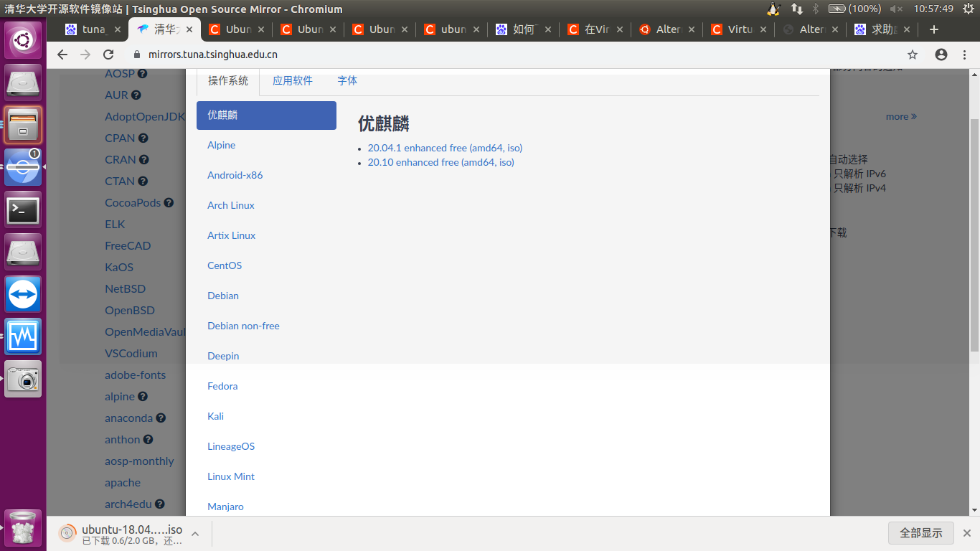The image size is (980, 551).
Task: Expand the ubuntu-18.04 iso download options
Action: [x=195, y=533]
